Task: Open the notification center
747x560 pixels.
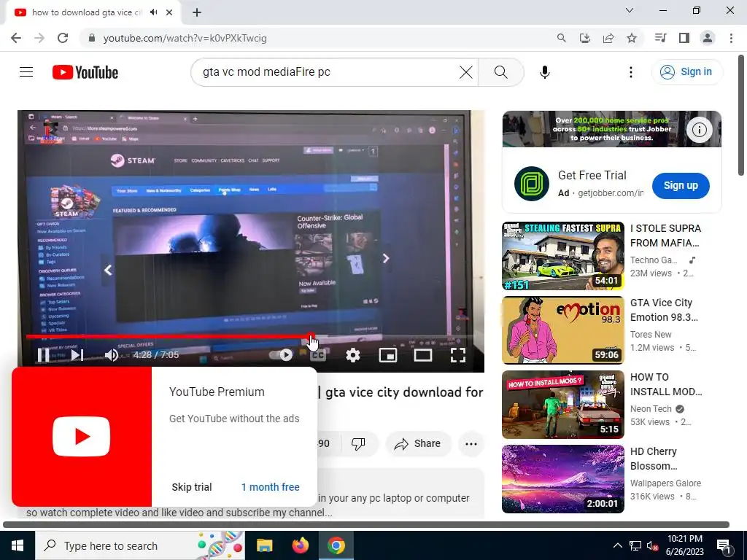Action: (x=723, y=545)
